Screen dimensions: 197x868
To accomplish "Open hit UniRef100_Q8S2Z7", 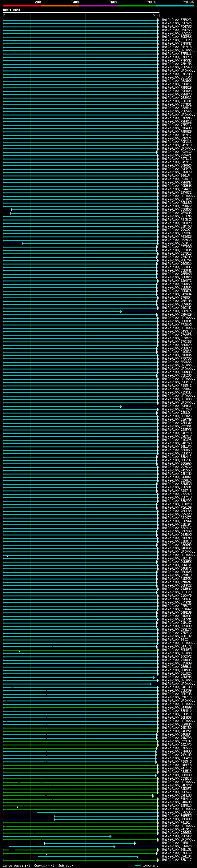I will click(x=176, y=33).
